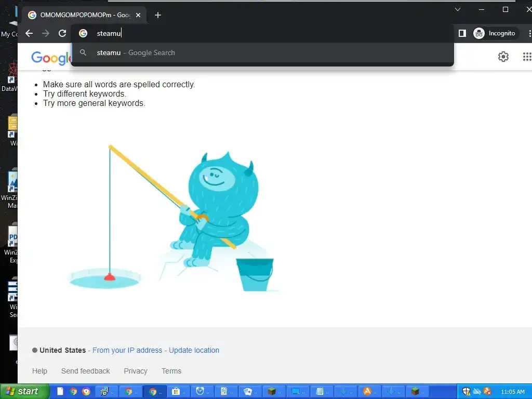Image resolution: width=532 pixels, height=399 pixels.
Task: Toggle the Chrome side panel
Action: tap(462, 33)
